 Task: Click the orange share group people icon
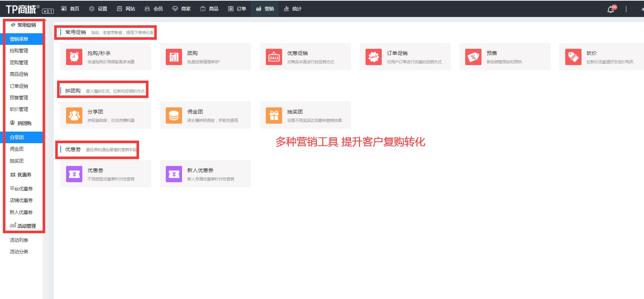pyautogui.click(x=74, y=115)
